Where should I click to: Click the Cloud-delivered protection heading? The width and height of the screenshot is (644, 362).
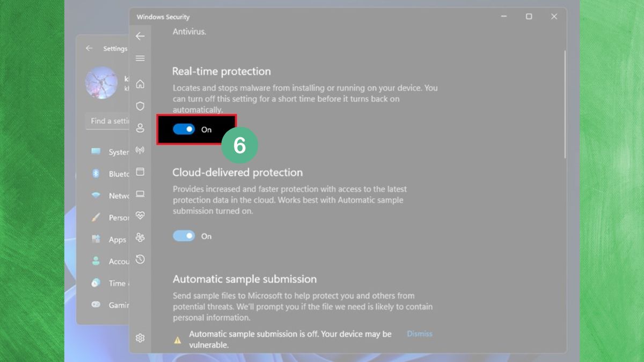(x=238, y=173)
